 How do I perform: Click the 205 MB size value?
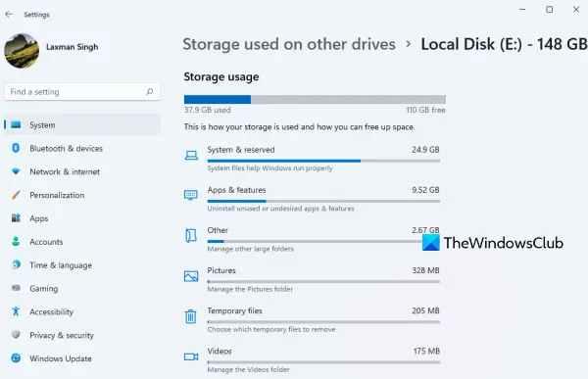point(425,310)
